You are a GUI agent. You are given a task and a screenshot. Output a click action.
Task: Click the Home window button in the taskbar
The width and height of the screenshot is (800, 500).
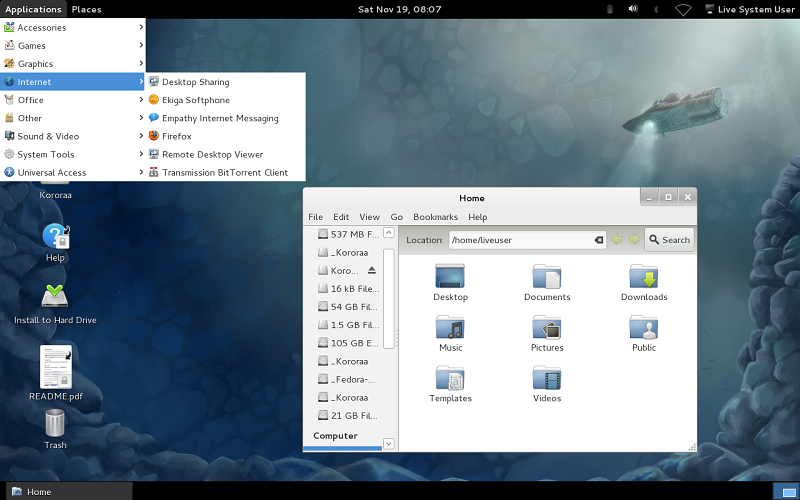coord(66,491)
